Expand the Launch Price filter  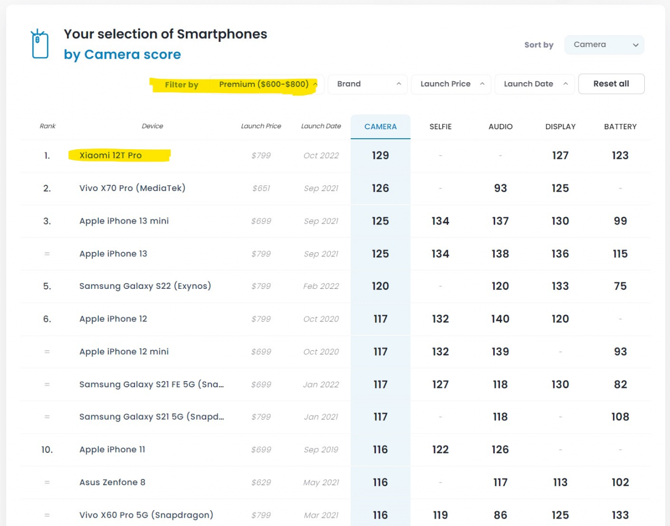pyautogui.click(x=451, y=84)
